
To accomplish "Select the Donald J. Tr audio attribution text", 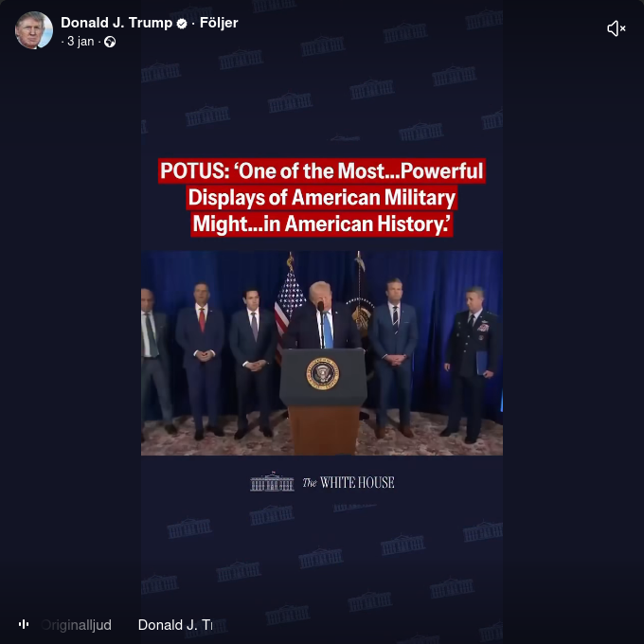I will point(175,625).
